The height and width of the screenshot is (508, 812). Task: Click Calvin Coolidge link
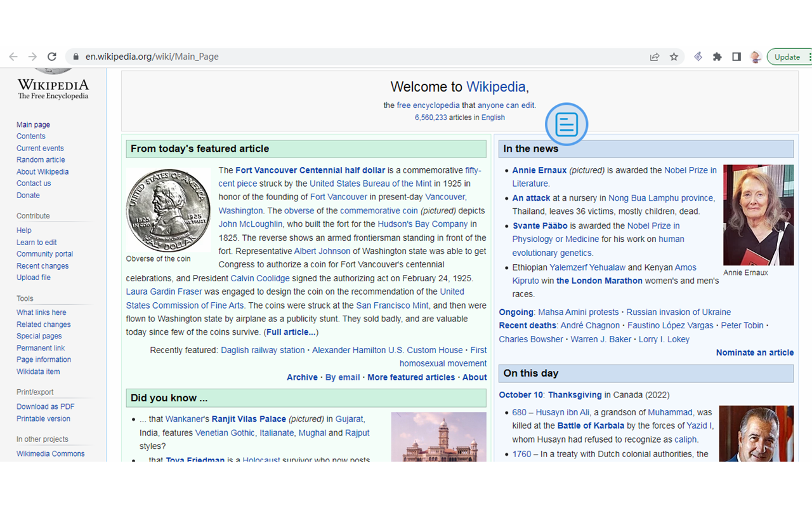(260, 278)
